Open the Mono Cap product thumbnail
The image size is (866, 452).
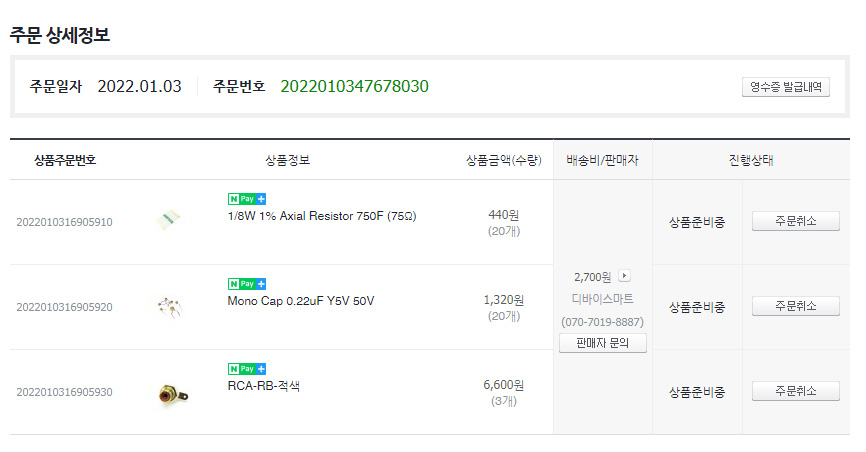pyautogui.click(x=169, y=307)
